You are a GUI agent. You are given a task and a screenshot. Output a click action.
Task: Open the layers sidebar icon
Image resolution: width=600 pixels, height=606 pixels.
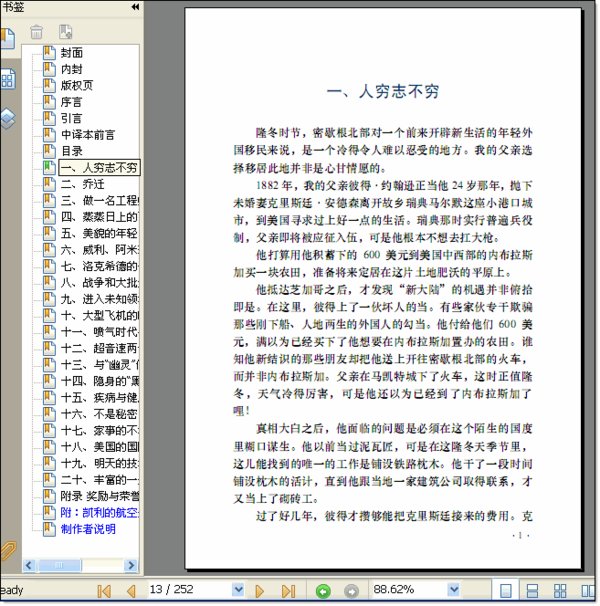8,118
